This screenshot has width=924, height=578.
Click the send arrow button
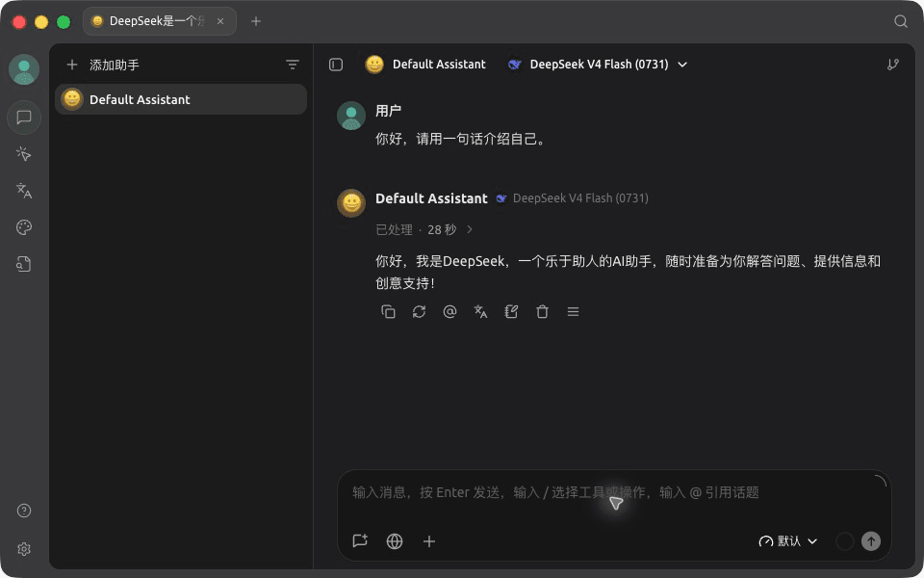(x=870, y=540)
